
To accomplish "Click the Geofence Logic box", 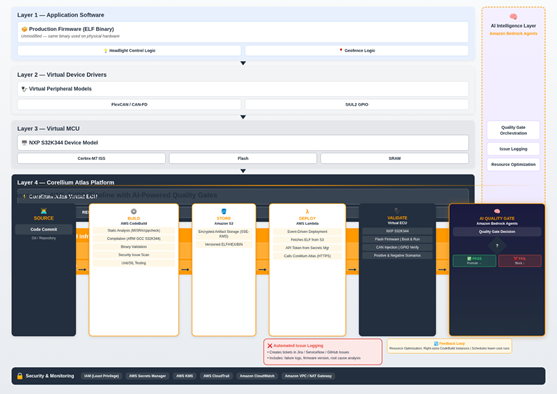I will tap(357, 50).
